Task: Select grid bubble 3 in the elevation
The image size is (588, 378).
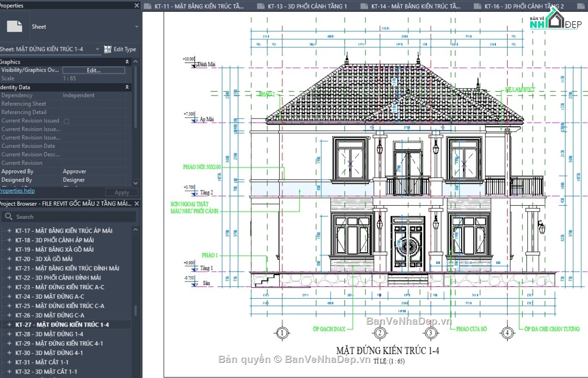Action: 431,333
